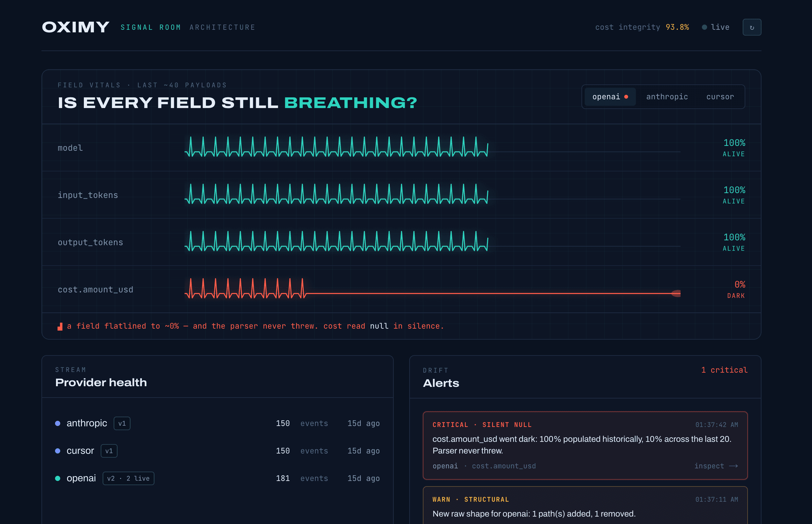This screenshot has width=812, height=524.
Task: Click the inspect link in critical alert
Action: [716, 466]
